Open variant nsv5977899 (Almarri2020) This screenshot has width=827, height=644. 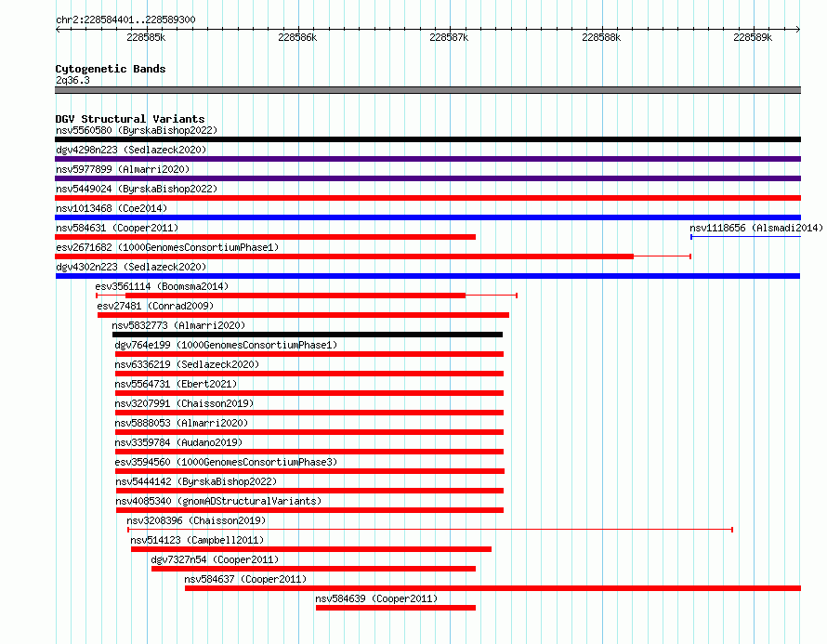[123, 169]
